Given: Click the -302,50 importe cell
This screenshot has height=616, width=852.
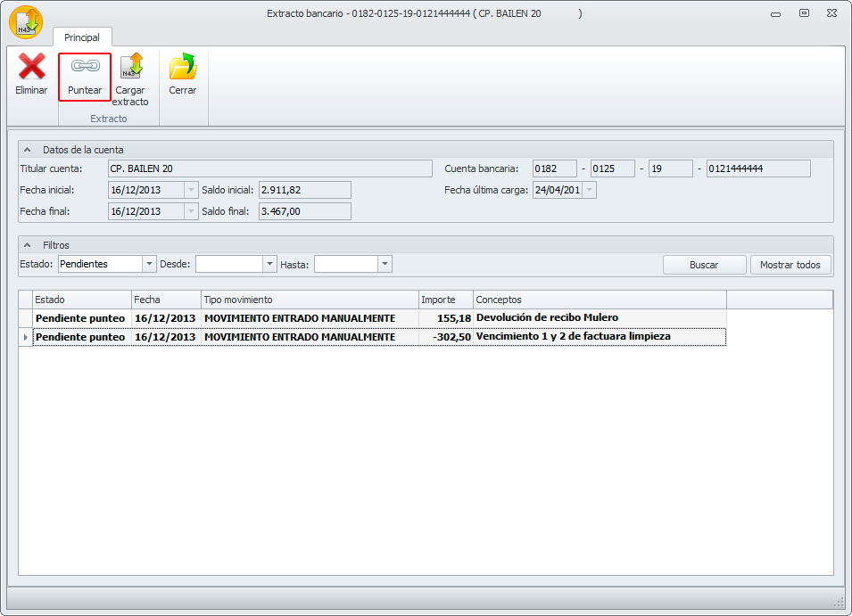Looking at the screenshot, I should click(x=446, y=337).
